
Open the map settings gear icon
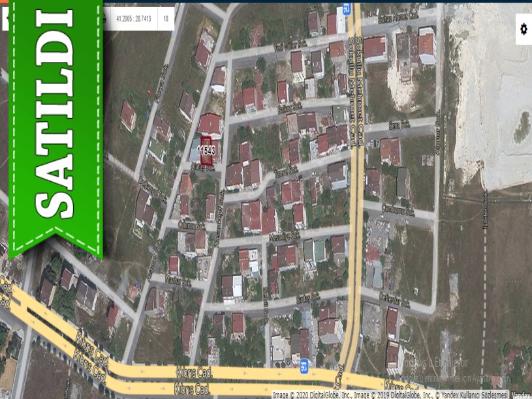click(523, 29)
